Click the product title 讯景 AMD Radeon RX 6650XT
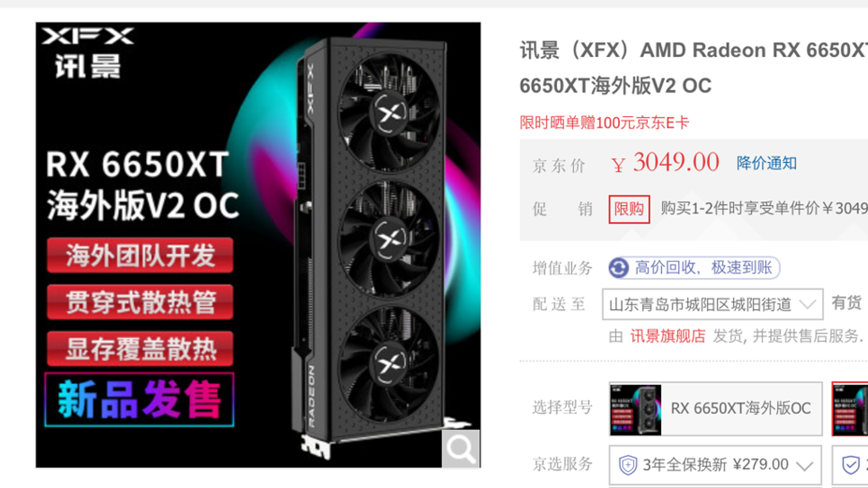The image size is (868, 488). point(694,68)
